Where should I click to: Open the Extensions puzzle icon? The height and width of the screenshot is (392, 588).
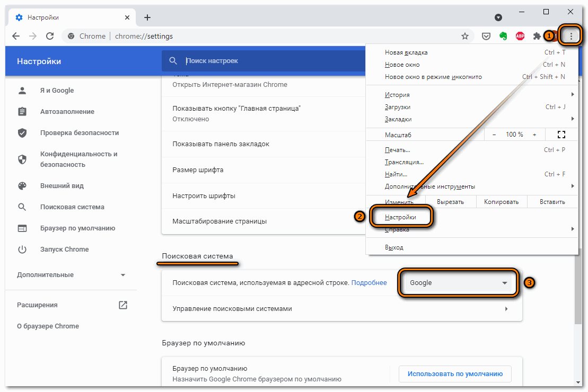pos(537,36)
